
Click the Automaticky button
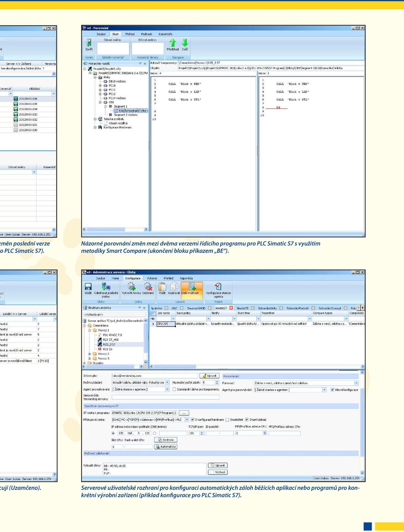pos(166,447)
